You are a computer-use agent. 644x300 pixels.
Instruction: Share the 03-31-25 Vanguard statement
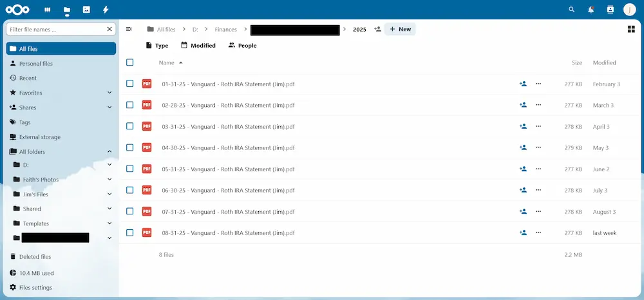pos(523,126)
